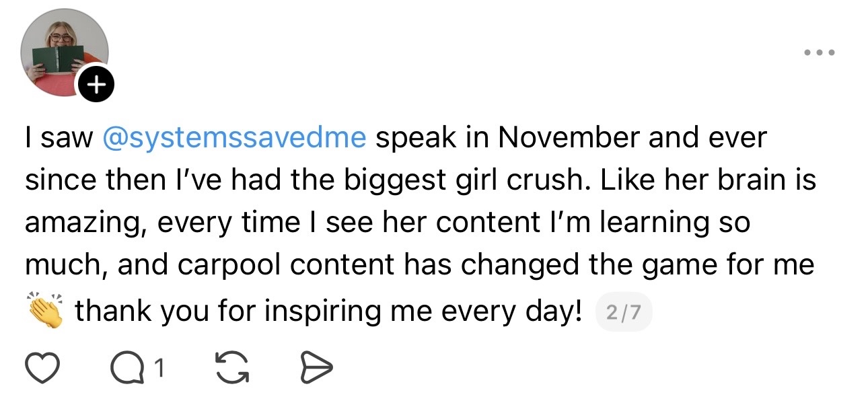Tap "thank you for inspiring me every day!"
Image resolution: width=868 pixels, height=407 pixels.
(328, 311)
